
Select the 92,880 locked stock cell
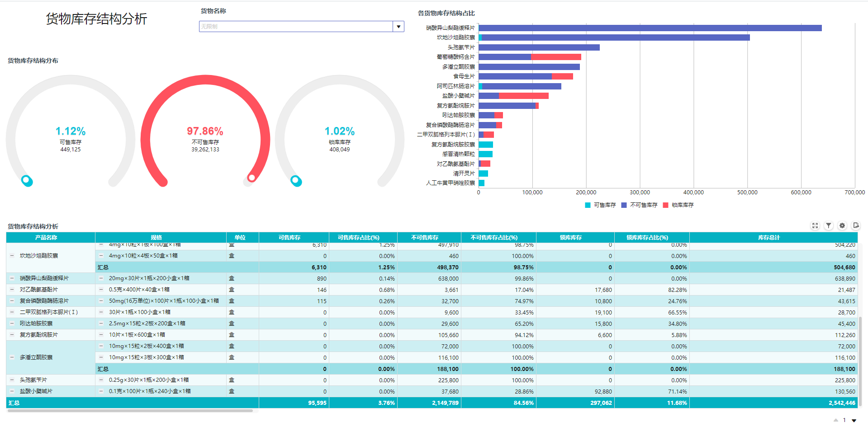pos(575,392)
